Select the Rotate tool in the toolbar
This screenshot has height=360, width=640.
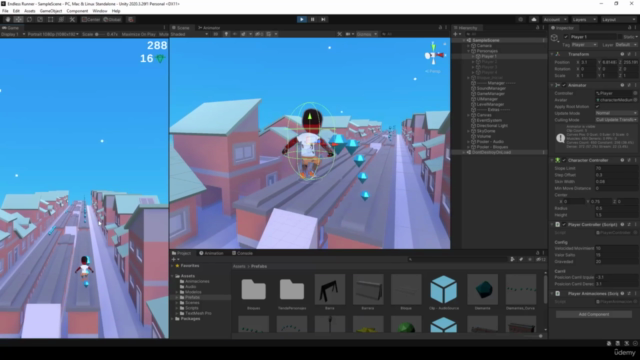pos(29,19)
